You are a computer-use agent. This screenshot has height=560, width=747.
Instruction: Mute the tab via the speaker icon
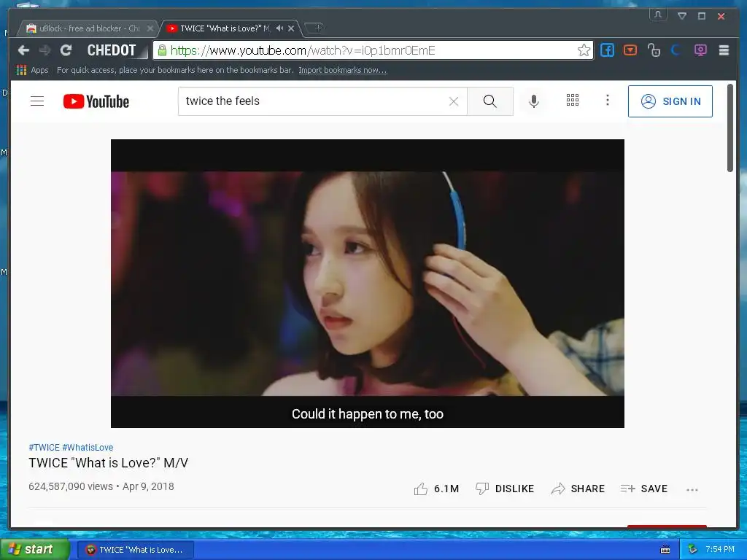(x=279, y=28)
